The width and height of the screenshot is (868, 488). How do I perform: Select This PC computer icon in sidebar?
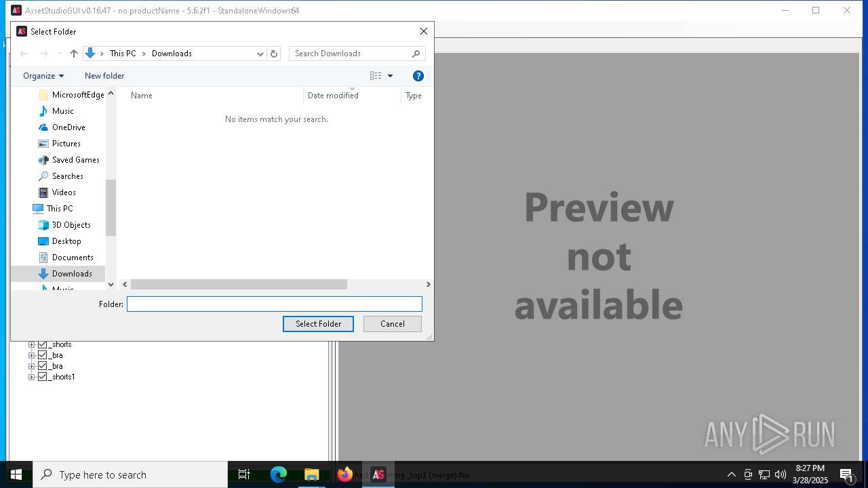click(38, 209)
